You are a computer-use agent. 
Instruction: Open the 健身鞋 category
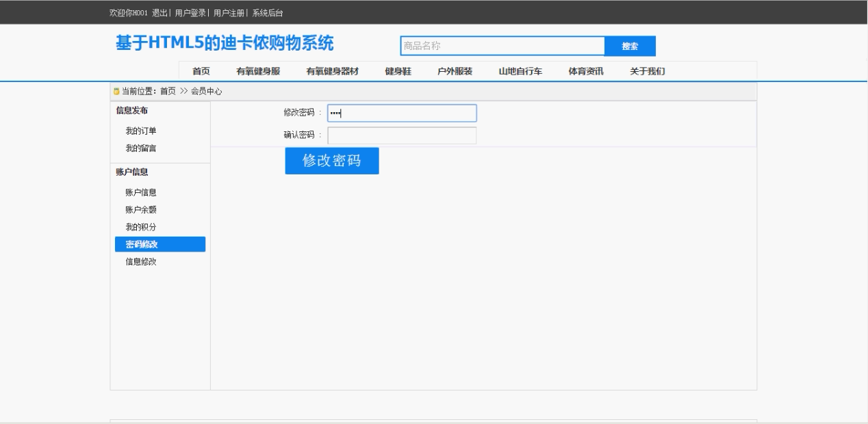398,71
